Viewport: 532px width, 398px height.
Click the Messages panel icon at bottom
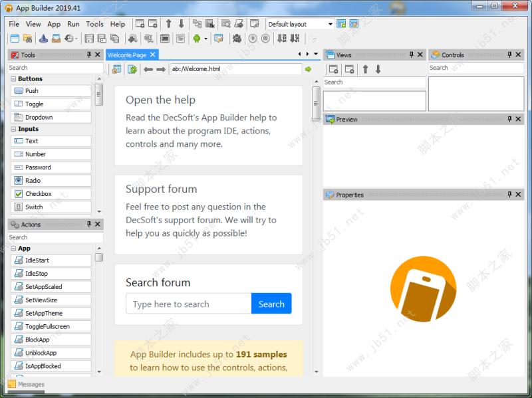click(12, 384)
